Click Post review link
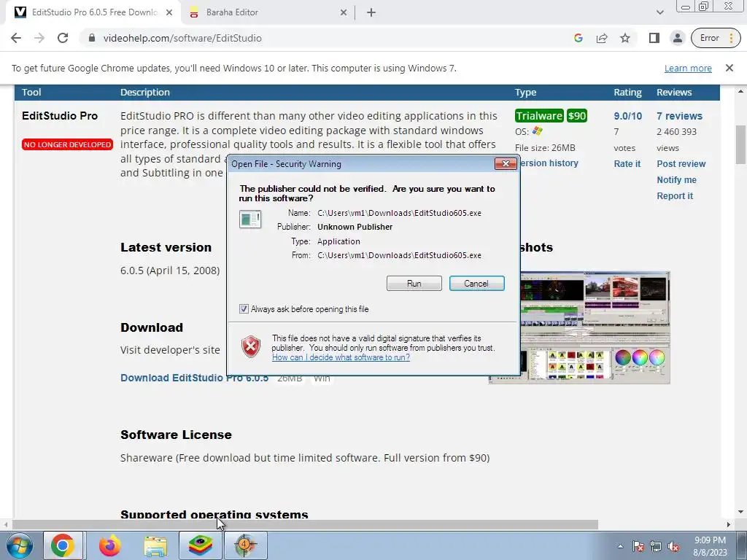 (681, 164)
